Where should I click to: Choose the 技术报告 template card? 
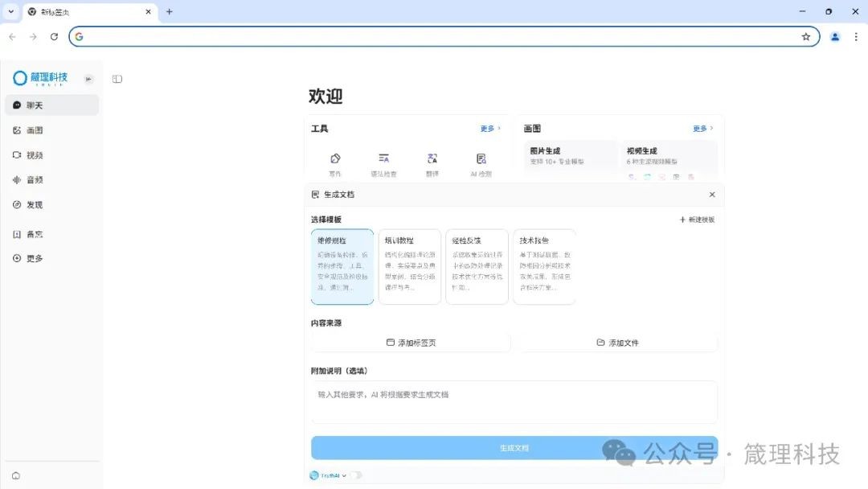tap(544, 267)
